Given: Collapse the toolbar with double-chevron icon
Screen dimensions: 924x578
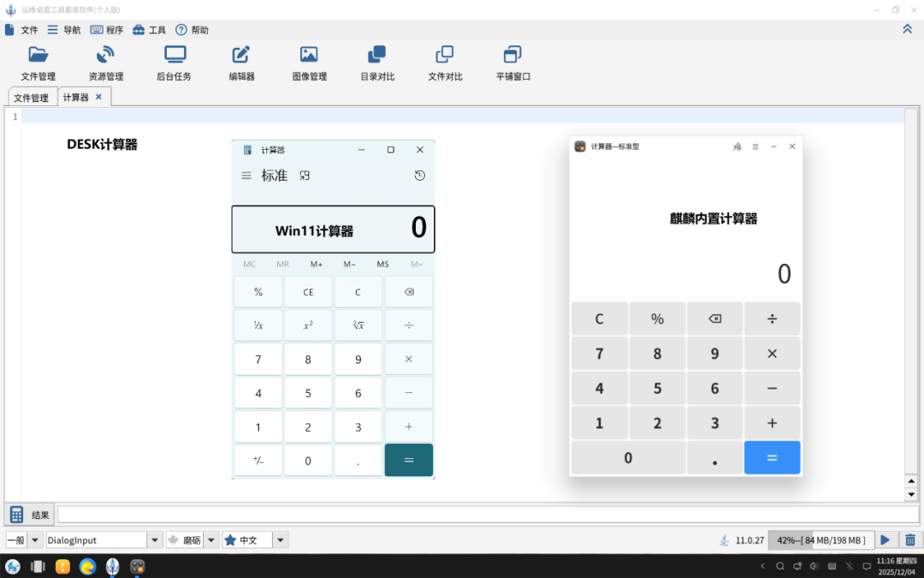Looking at the screenshot, I should (907, 29).
